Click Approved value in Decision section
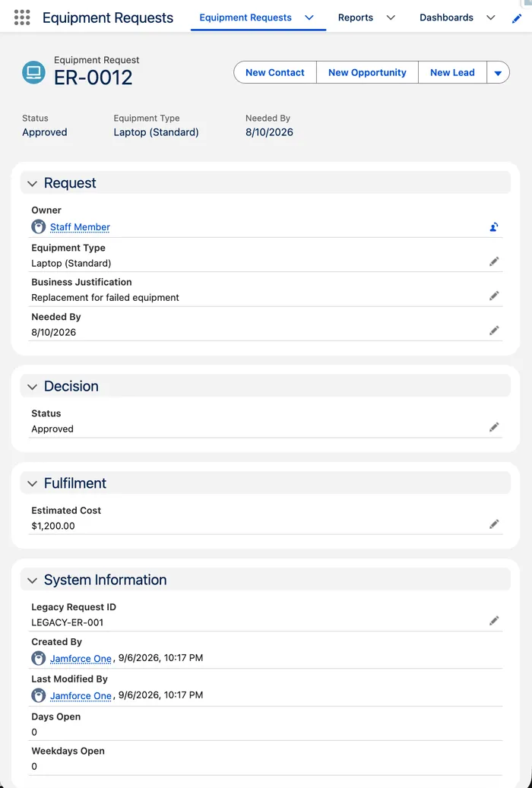Image resolution: width=532 pixels, height=788 pixels. point(52,429)
